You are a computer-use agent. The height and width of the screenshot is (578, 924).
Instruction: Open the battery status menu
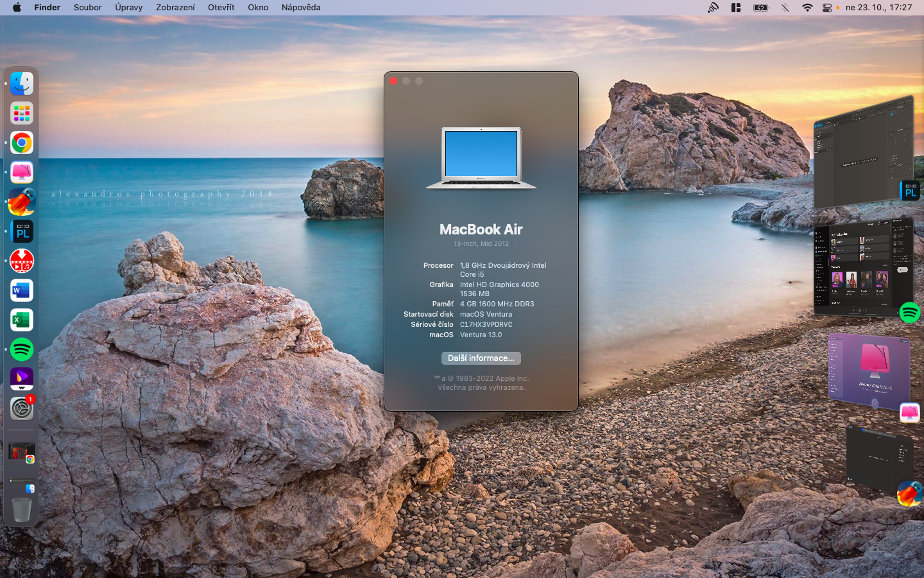(761, 8)
